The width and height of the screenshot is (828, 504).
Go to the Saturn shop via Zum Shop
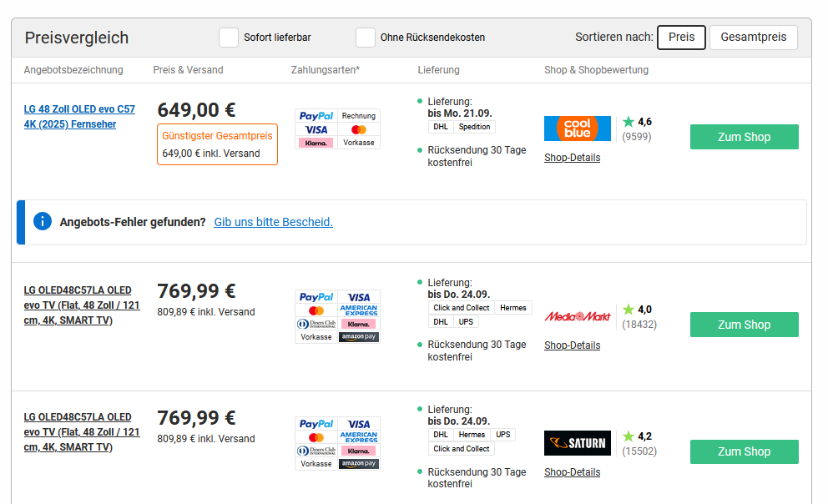(744, 451)
